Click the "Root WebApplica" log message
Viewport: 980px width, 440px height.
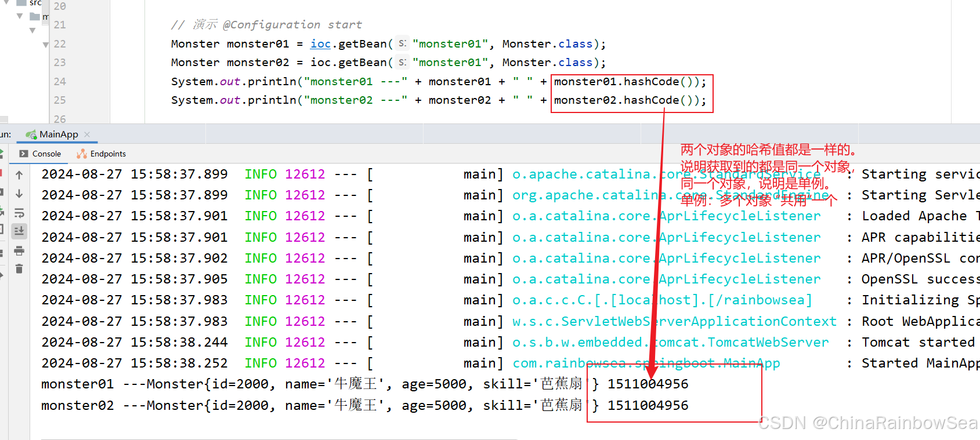[x=920, y=322]
